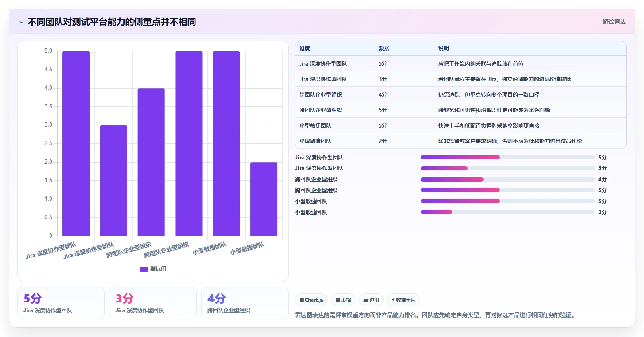Open the pink 3分 stat card
644x337 pixels.
(x=153, y=303)
